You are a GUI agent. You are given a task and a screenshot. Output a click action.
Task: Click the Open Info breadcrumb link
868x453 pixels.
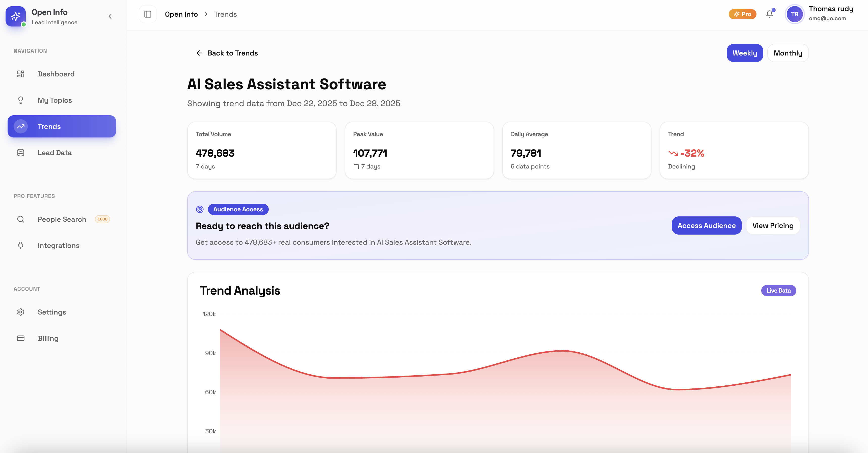(181, 14)
